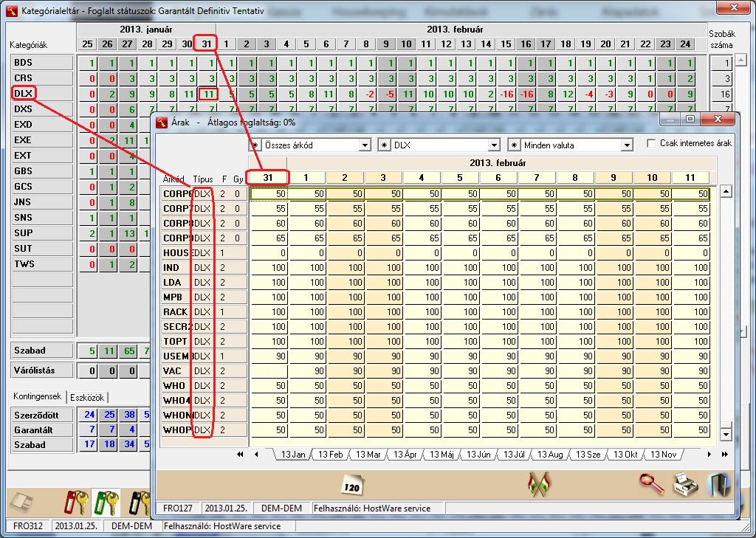Image resolution: width=756 pixels, height=538 pixels.
Task: Open the '13 Aug' month tab
Action: click(550, 454)
